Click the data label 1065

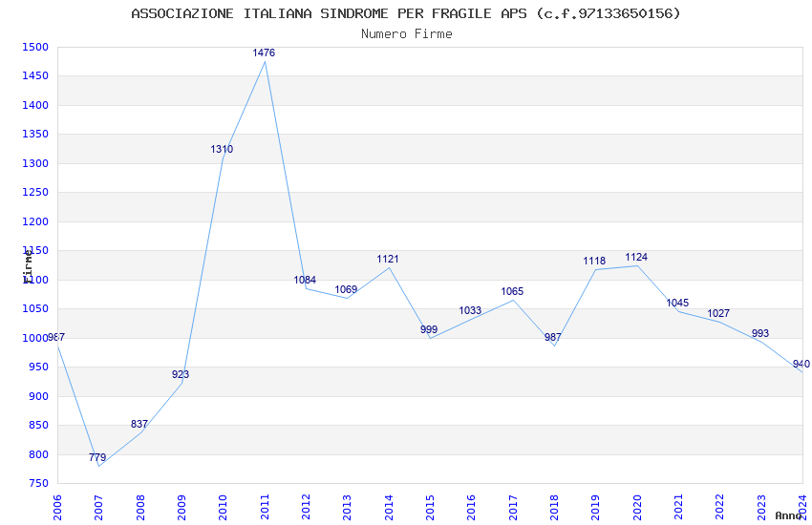512,291
